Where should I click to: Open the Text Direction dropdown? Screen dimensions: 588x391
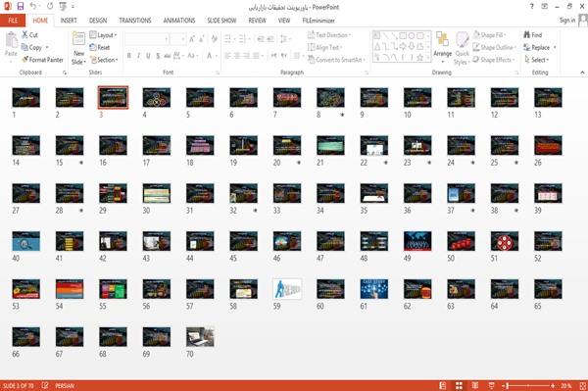click(329, 35)
